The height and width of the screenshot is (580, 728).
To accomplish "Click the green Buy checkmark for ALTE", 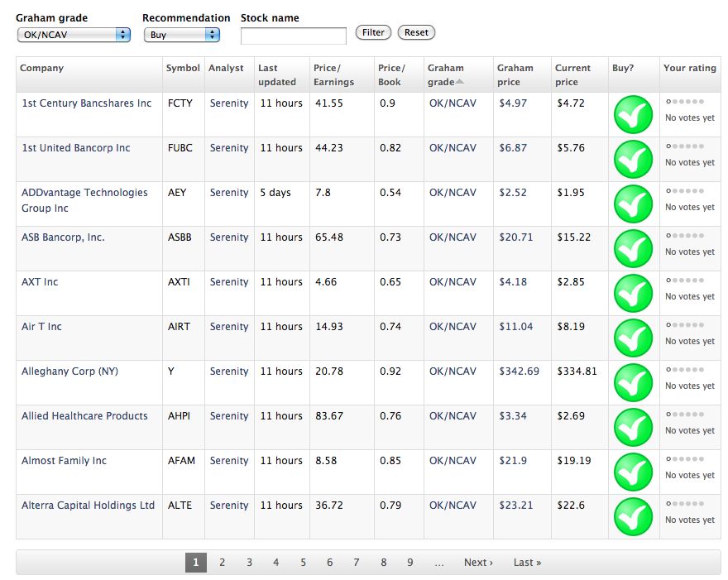I will pyautogui.click(x=633, y=516).
